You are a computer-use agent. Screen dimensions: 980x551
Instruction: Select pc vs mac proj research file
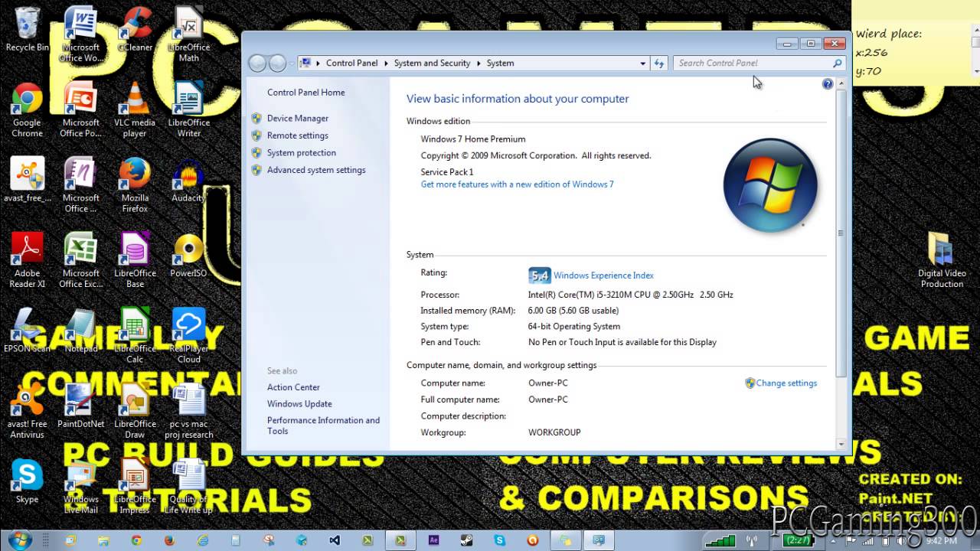point(188,411)
